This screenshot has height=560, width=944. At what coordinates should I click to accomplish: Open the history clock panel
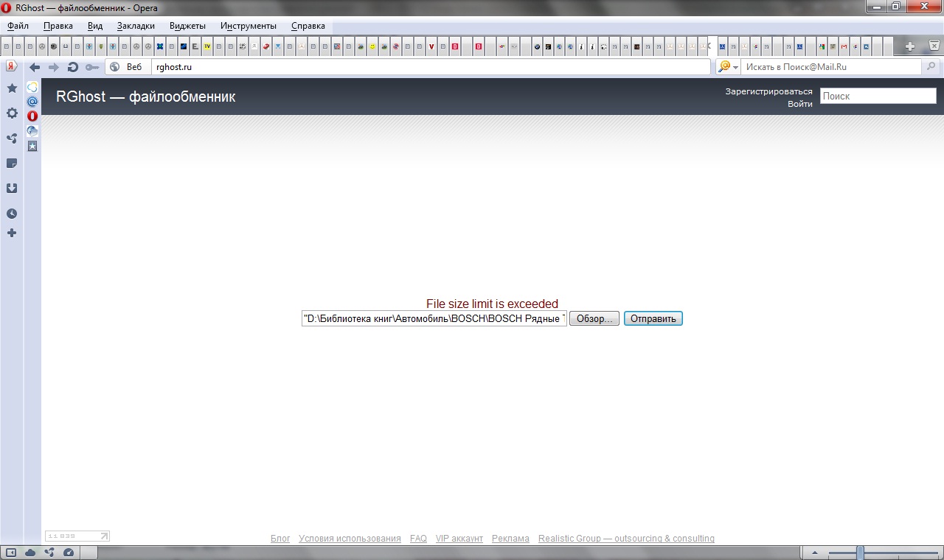click(x=12, y=214)
